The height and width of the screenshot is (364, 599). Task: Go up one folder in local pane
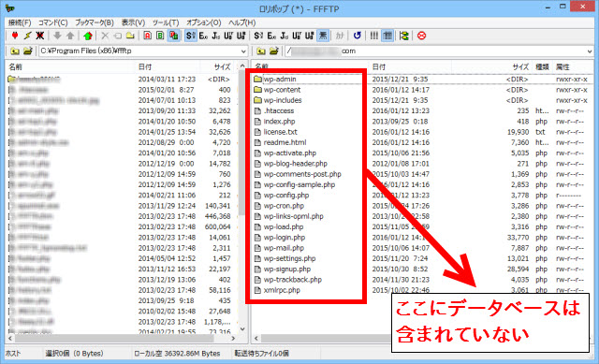[15, 51]
